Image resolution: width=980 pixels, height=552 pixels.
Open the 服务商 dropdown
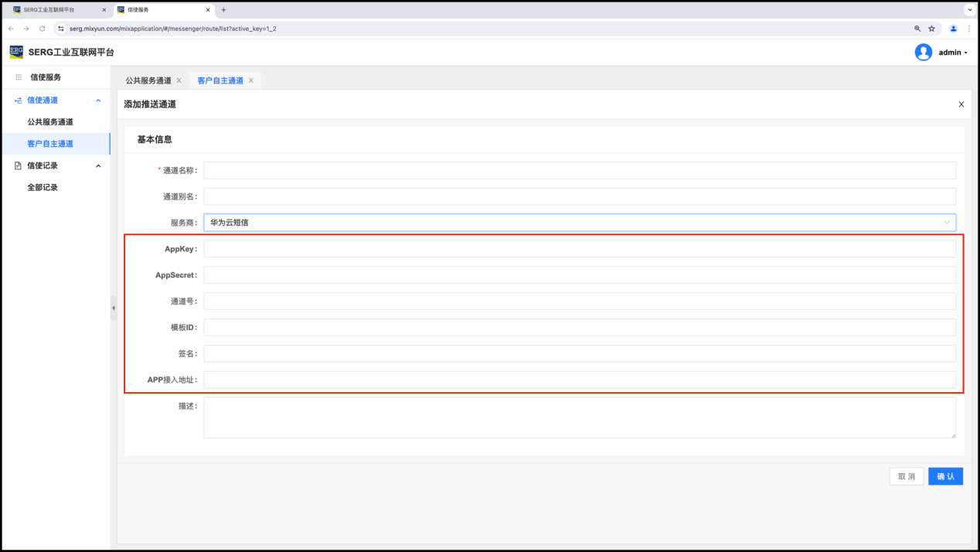[579, 223]
